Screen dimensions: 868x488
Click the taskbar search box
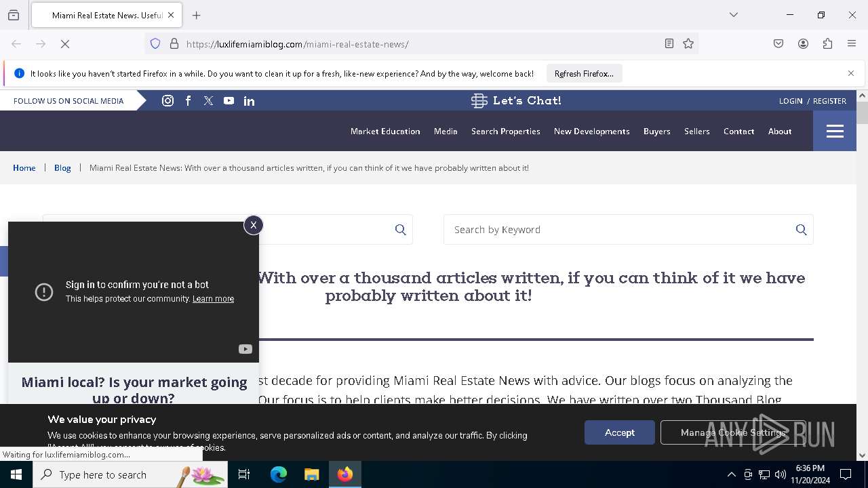coord(130,474)
